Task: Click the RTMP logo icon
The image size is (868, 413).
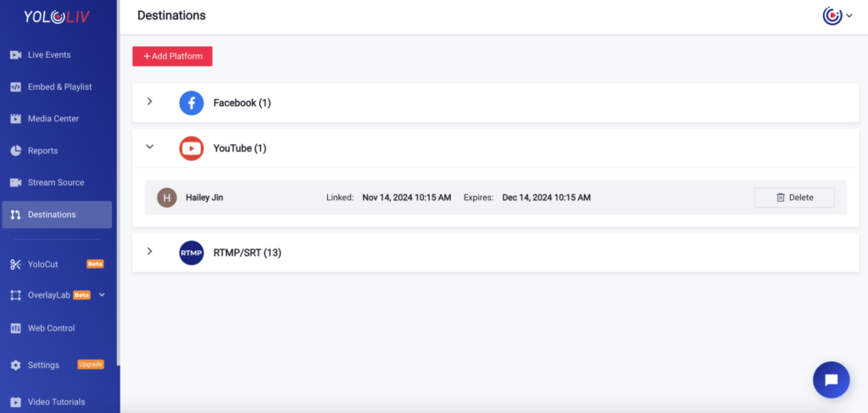Action: coord(192,253)
